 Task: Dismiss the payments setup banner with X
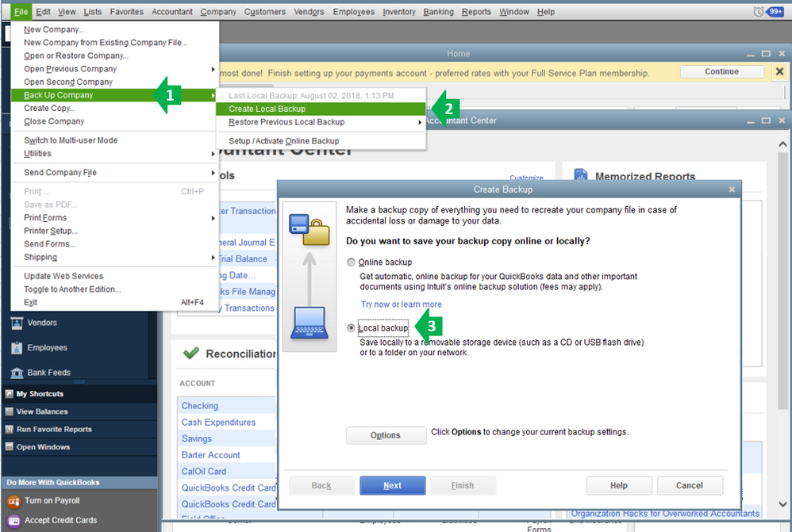(779, 71)
